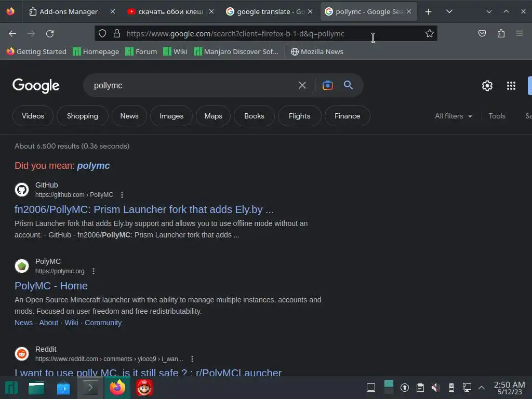
Task: Open Firefox application hamburger menu
Action: 520,34
